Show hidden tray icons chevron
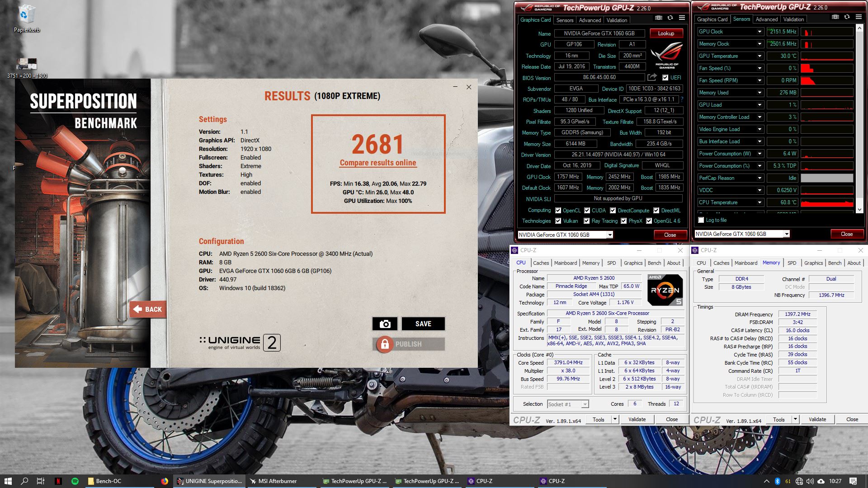The width and height of the screenshot is (868, 488). pos(767,481)
